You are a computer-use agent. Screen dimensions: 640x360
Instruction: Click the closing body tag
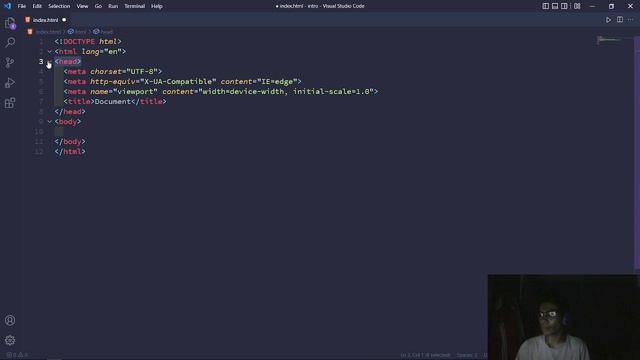(70, 142)
